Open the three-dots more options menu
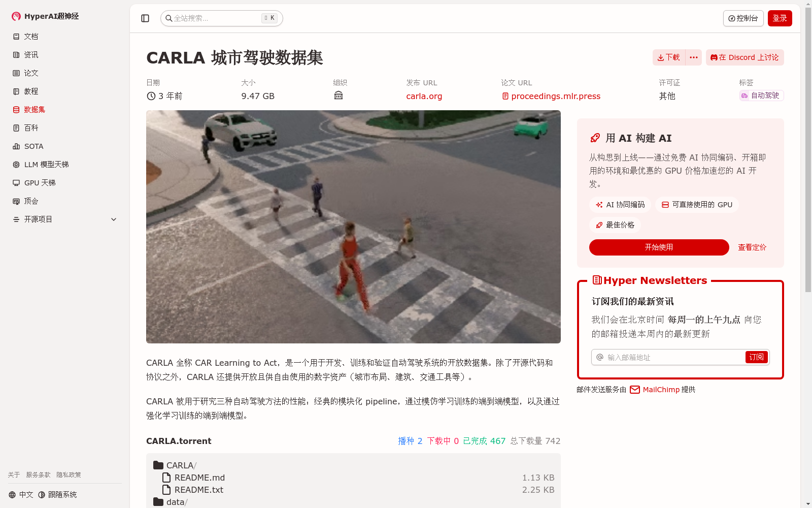The height and width of the screenshot is (508, 812). pos(693,57)
